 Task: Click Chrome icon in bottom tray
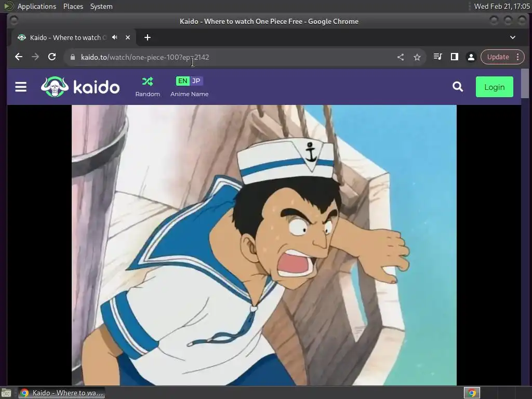point(472,393)
